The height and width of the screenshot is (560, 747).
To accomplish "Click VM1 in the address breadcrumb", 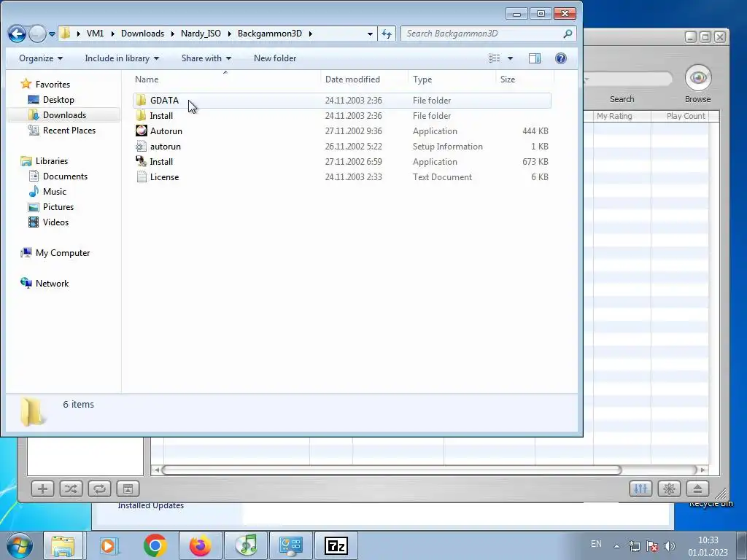I will [96, 34].
